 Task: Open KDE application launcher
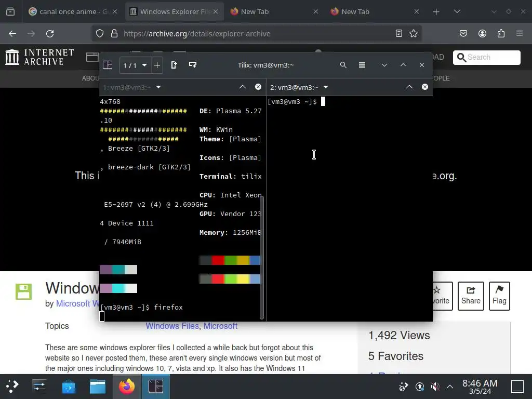(x=12, y=387)
